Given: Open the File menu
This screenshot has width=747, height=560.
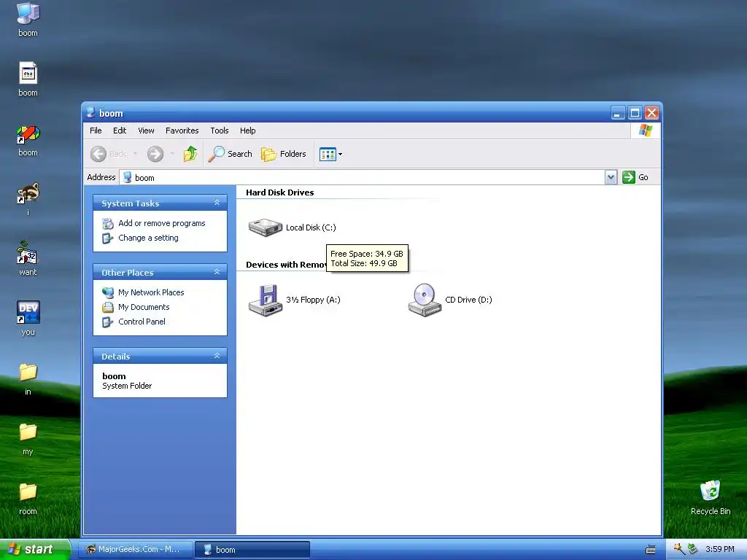Looking at the screenshot, I should [x=96, y=131].
